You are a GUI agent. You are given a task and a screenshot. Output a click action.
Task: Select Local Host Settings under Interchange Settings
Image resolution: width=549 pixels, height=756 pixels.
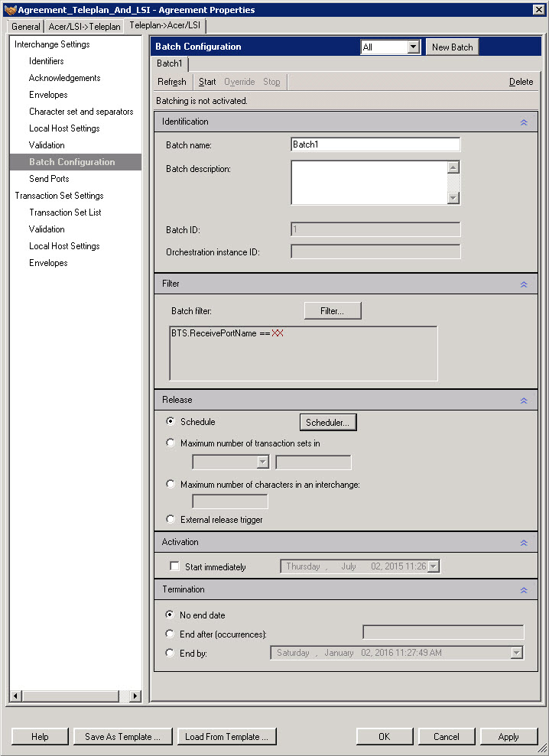[64, 128]
